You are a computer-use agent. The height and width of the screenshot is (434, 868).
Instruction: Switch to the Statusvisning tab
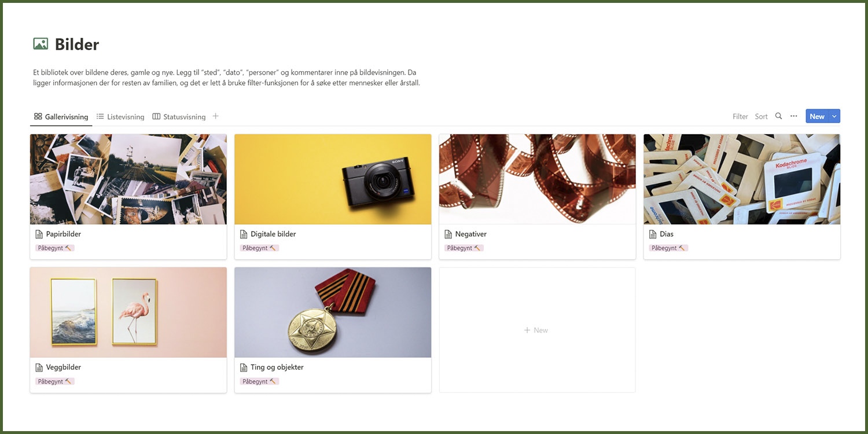(x=179, y=117)
